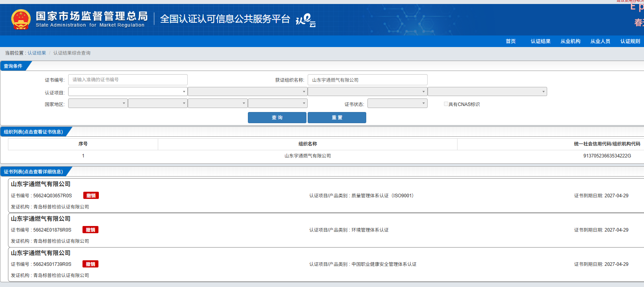The image size is (644, 287).
Task: Tick the 具有CNAS标识 checkbox
Action: tap(446, 104)
